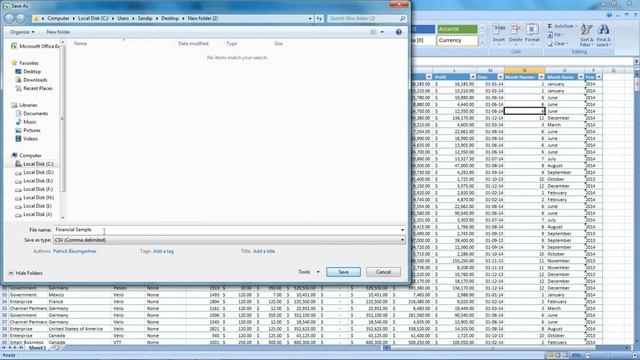Open the Month Name filter dropdown in Excel

click(581, 77)
